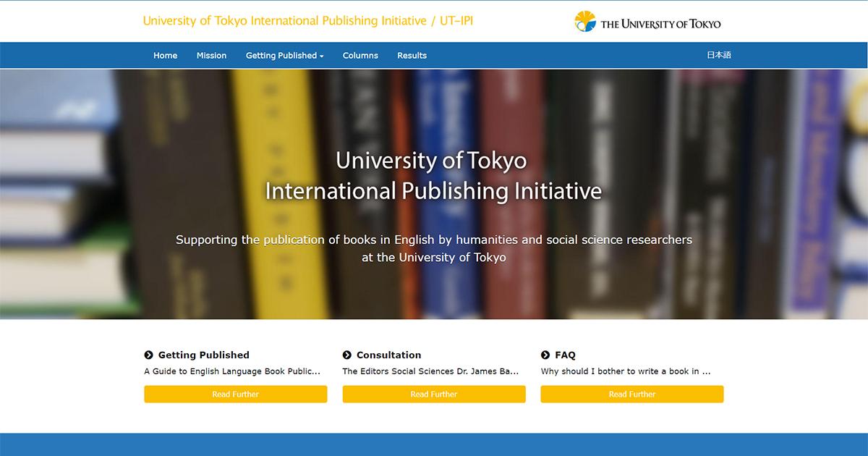Click the chevron next to Getting Published nav item

[321, 56]
